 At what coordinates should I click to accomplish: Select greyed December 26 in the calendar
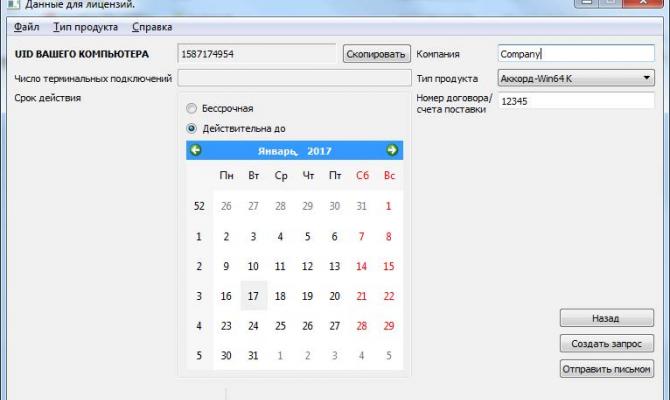point(226,206)
